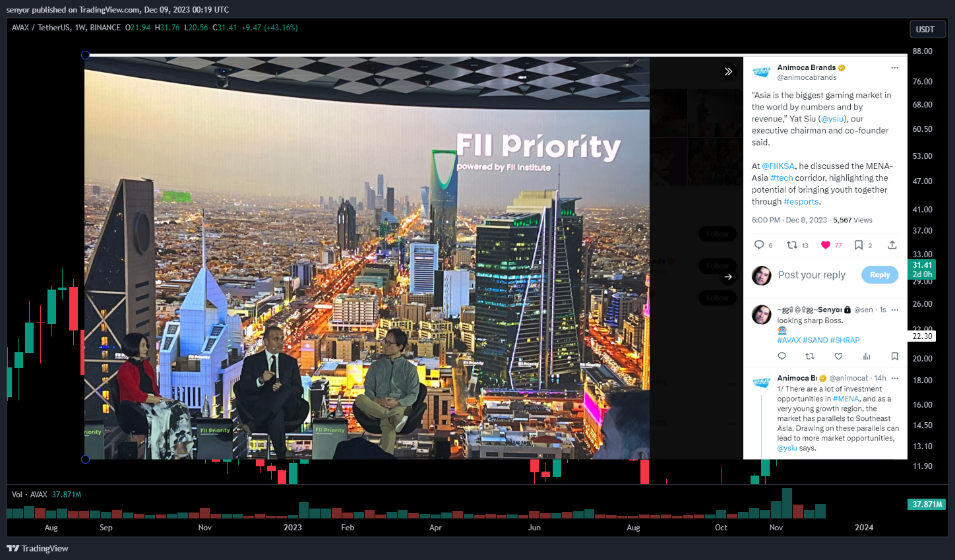Image resolution: width=955 pixels, height=560 pixels.
Task: Collapse the tweet side panel with double-chevron icon
Action: pyautogui.click(x=728, y=71)
